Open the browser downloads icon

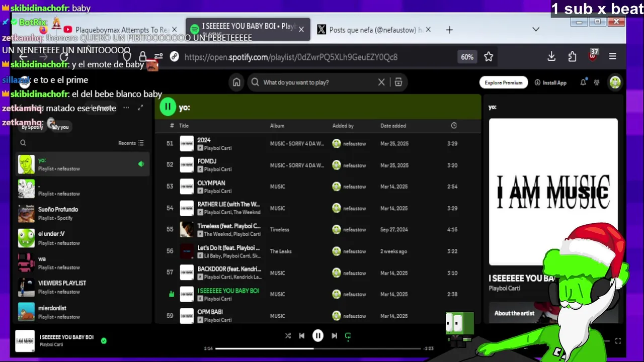click(551, 57)
